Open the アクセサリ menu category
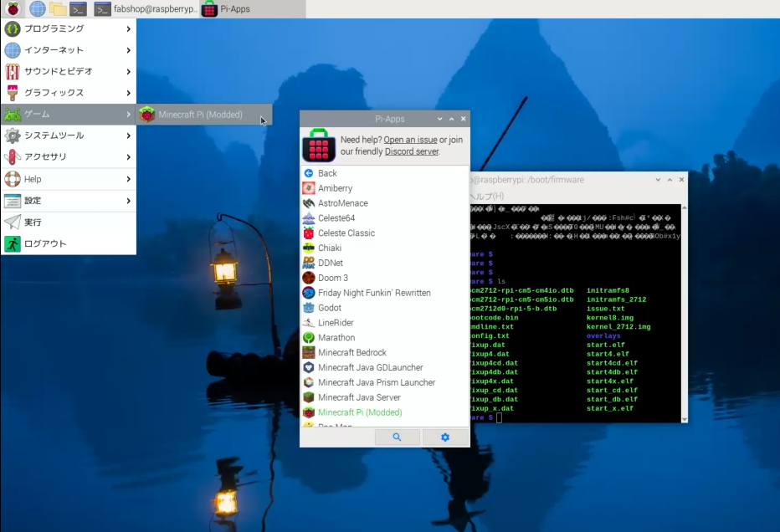The width and height of the screenshot is (780, 532). click(68, 157)
